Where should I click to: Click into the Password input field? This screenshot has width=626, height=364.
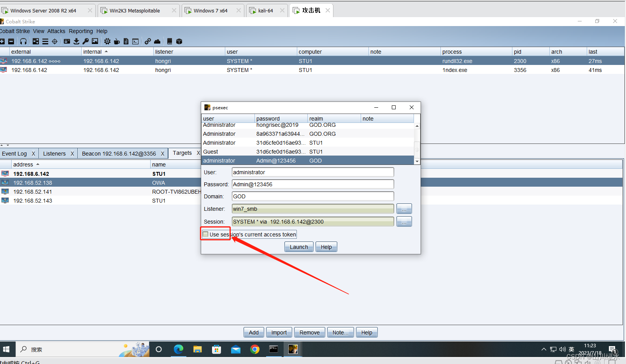pos(313,184)
